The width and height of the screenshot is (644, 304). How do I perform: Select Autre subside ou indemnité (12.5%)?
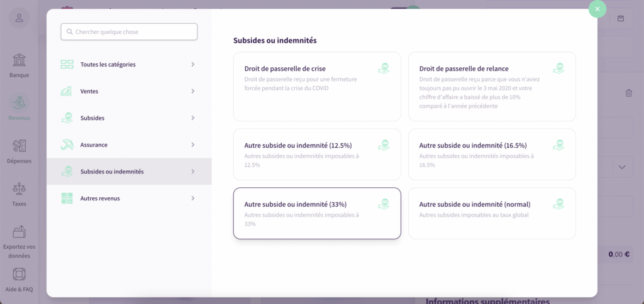click(x=317, y=155)
